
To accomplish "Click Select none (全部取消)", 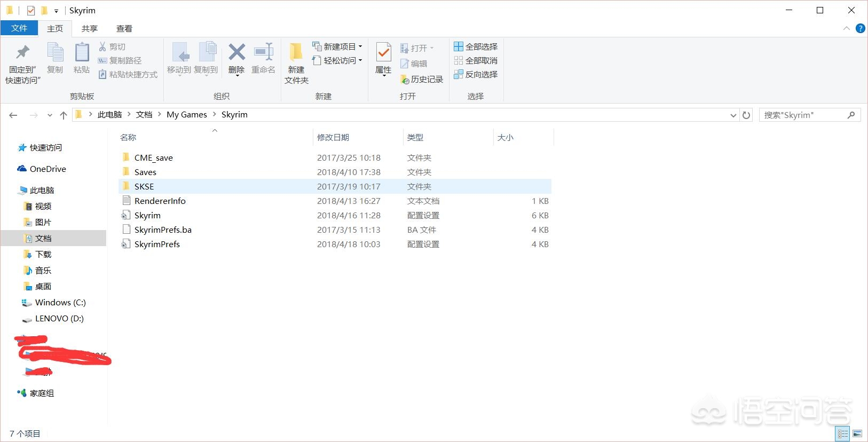I will click(476, 60).
